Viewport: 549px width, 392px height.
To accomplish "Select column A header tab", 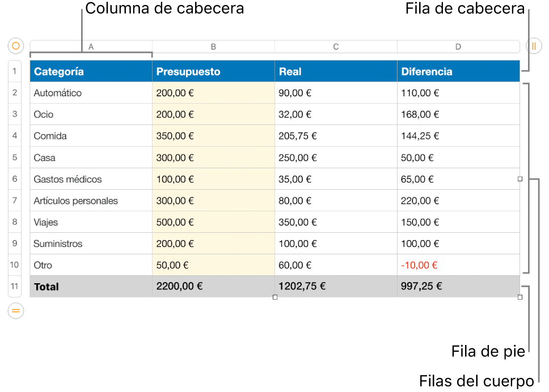I will 91,46.
